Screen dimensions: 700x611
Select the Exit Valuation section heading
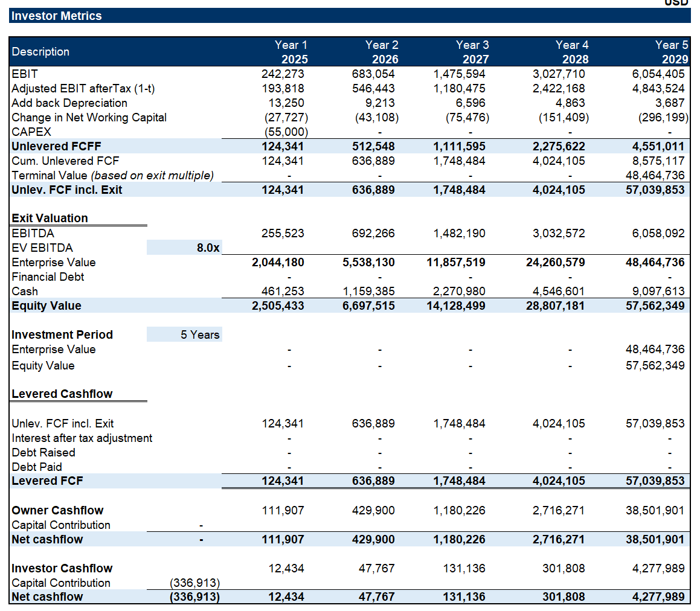pyautogui.click(x=50, y=218)
